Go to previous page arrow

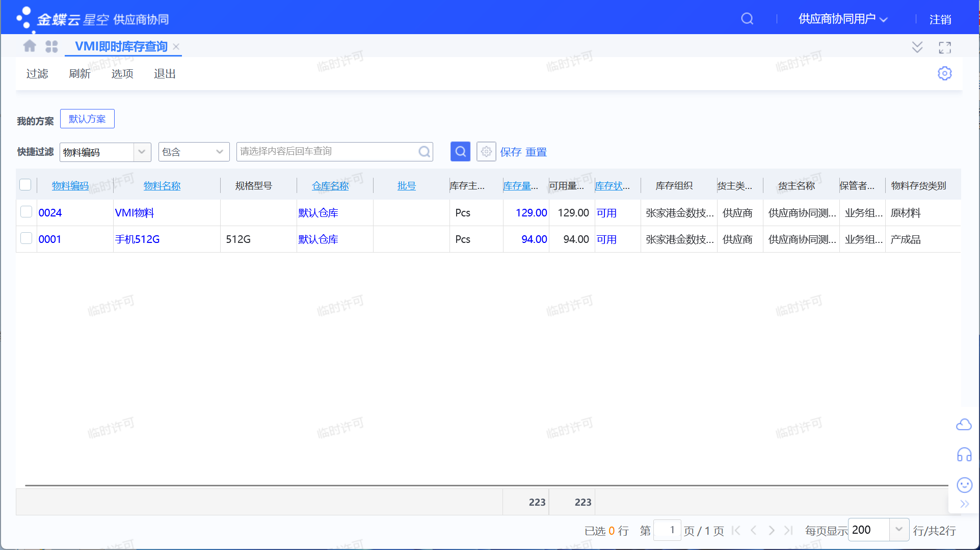pos(754,531)
